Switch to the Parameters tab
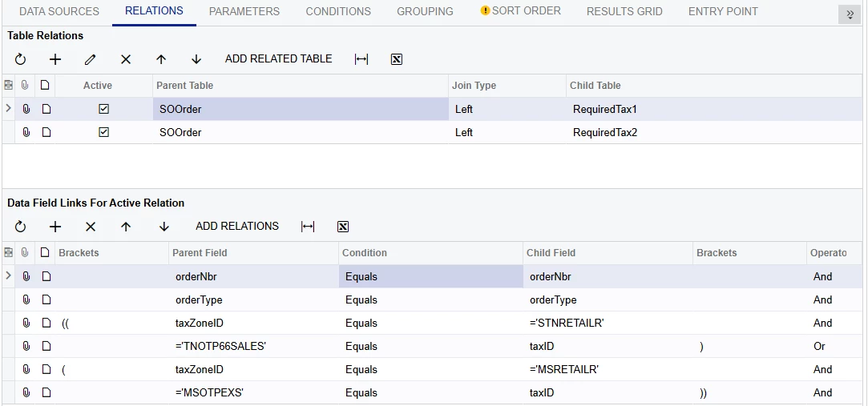Screen dimensions: 868x406 click(x=244, y=11)
